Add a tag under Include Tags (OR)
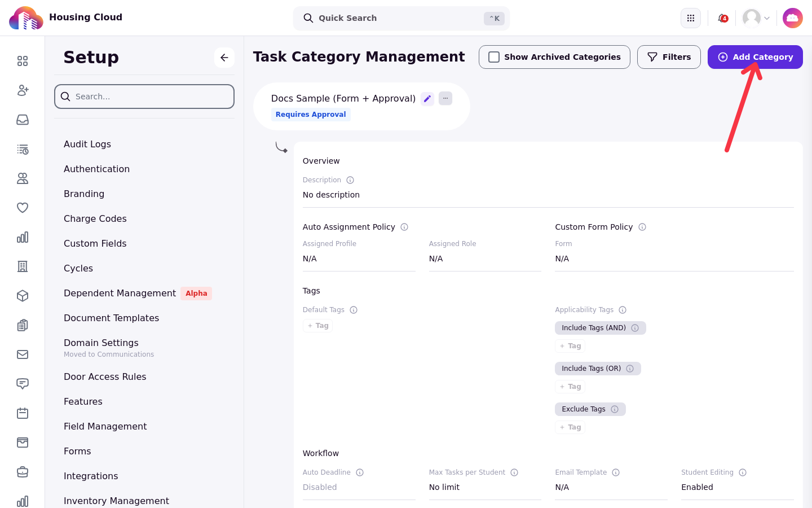Screen dimensions: 812x508 pyautogui.click(x=570, y=387)
